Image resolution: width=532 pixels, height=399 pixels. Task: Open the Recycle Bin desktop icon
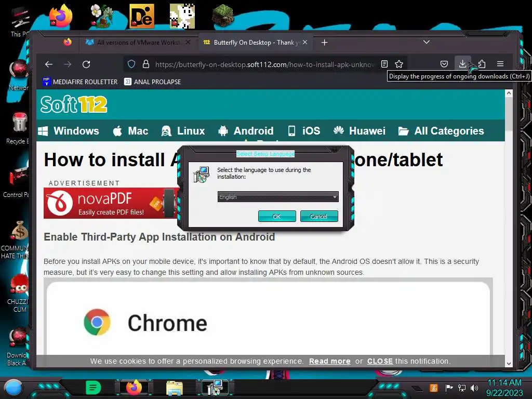pos(19,128)
